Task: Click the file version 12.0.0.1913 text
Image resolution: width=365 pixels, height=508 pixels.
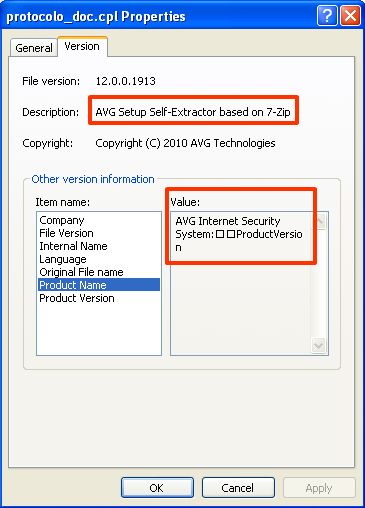Action: 126,81
